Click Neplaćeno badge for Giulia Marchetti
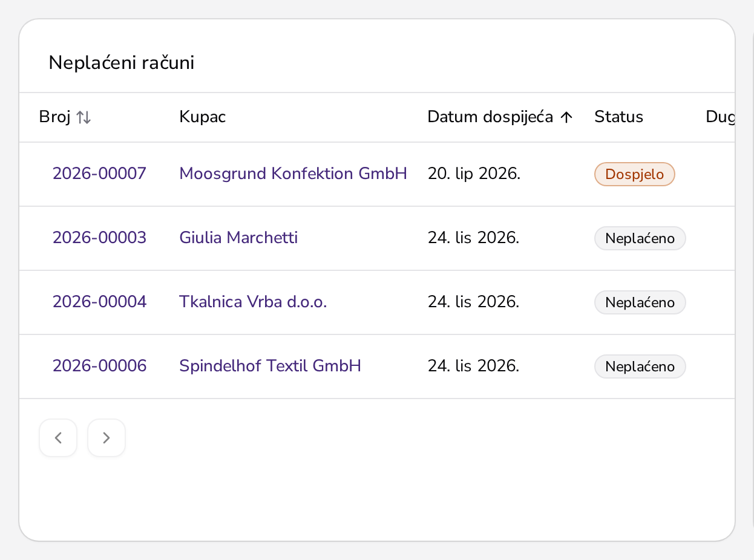 coord(640,238)
